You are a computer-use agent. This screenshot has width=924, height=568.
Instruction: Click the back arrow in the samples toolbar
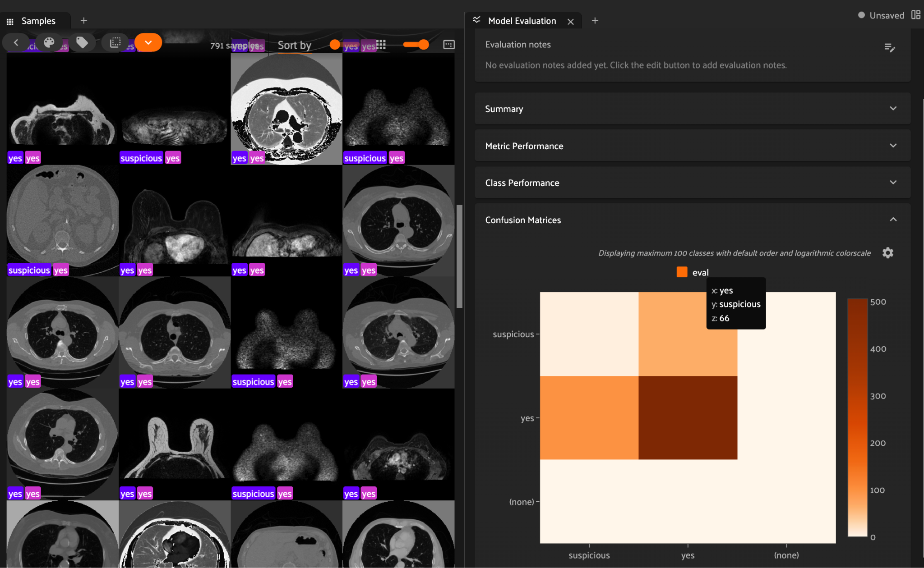click(16, 42)
